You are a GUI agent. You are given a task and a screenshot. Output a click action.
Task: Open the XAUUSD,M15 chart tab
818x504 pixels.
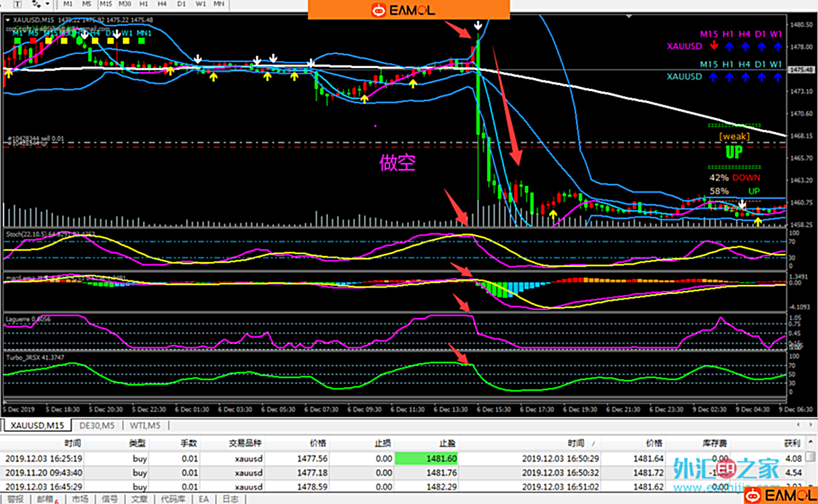click(37, 425)
